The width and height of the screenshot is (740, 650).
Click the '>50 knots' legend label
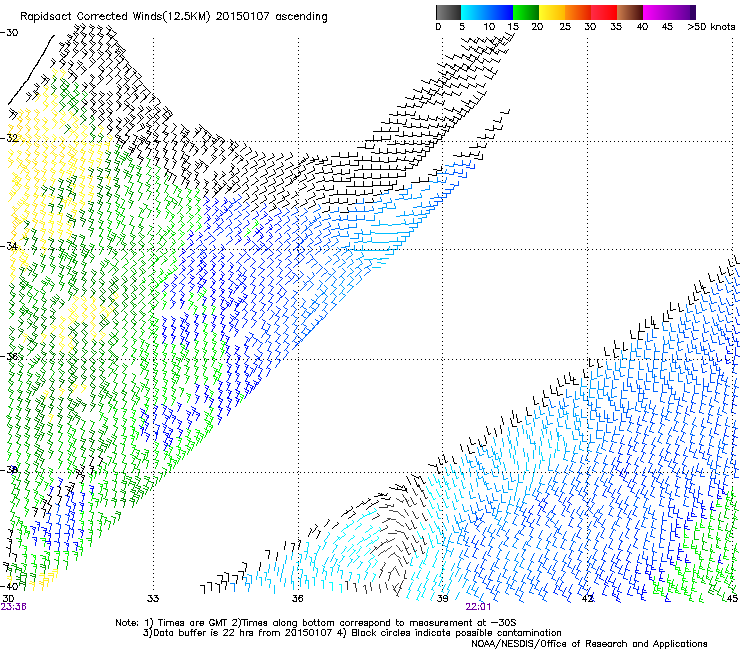click(711, 27)
